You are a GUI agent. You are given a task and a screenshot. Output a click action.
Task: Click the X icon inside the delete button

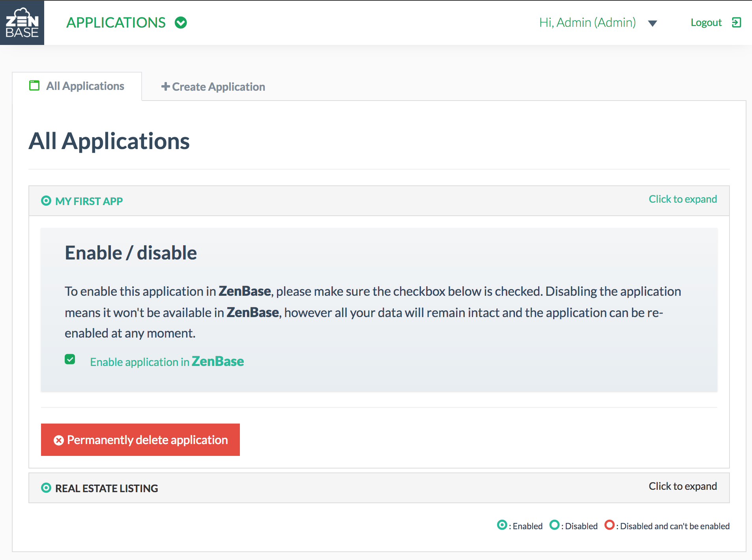58,440
